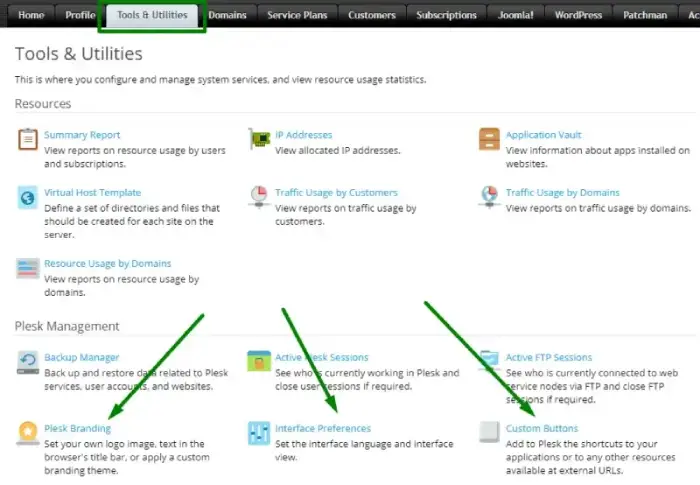Open Resource Usage by Domains link
The image size is (700, 485).
tap(108, 263)
